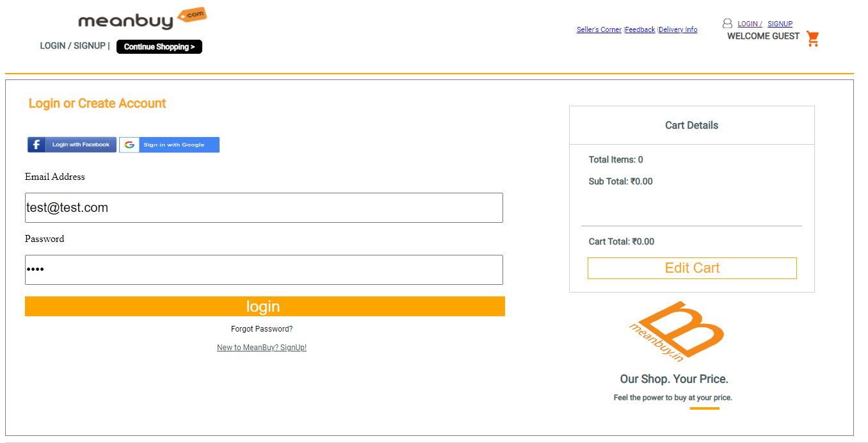This screenshot has height=443, width=868.
Task: Click the Total Items: 0 text
Action: 616,160
